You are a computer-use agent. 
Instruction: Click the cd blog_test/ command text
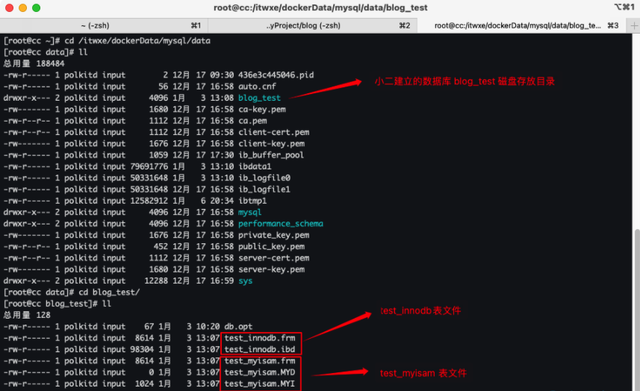pyautogui.click(x=109, y=292)
